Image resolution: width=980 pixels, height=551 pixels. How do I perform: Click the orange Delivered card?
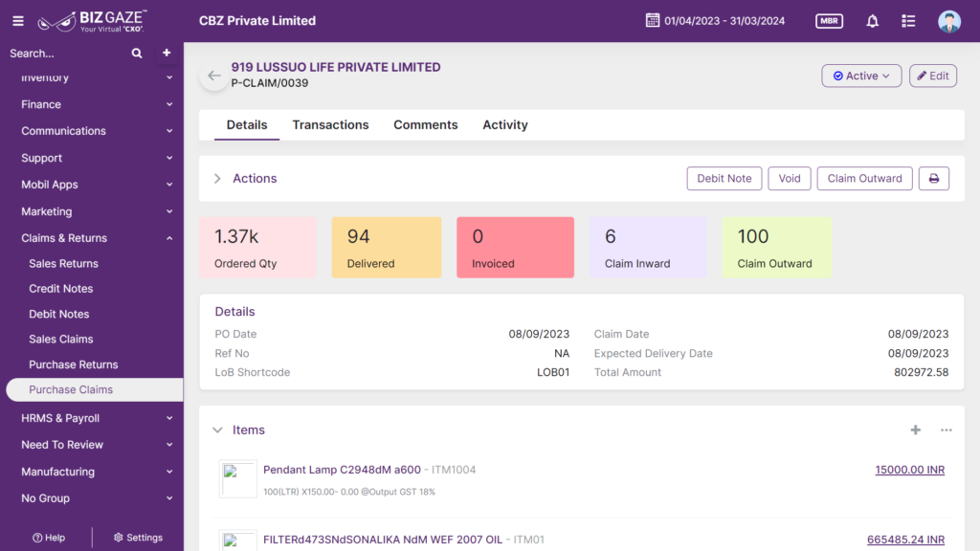(387, 248)
